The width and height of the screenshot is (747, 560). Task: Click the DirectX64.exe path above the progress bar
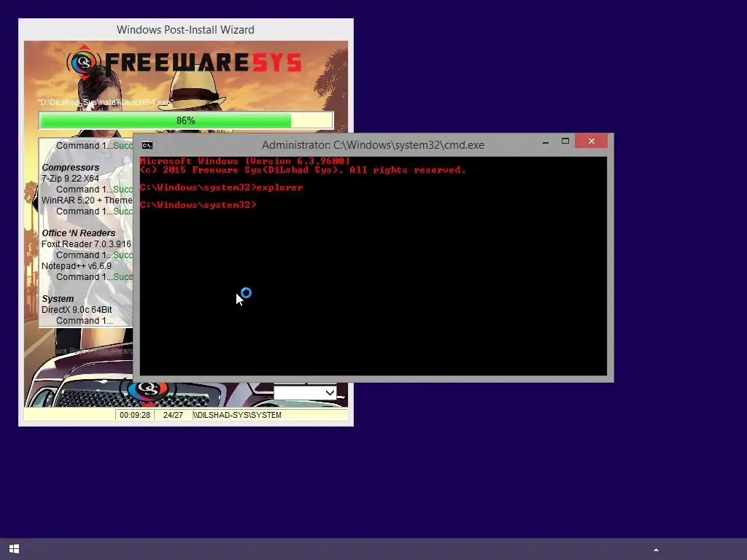pyautogui.click(x=105, y=102)
